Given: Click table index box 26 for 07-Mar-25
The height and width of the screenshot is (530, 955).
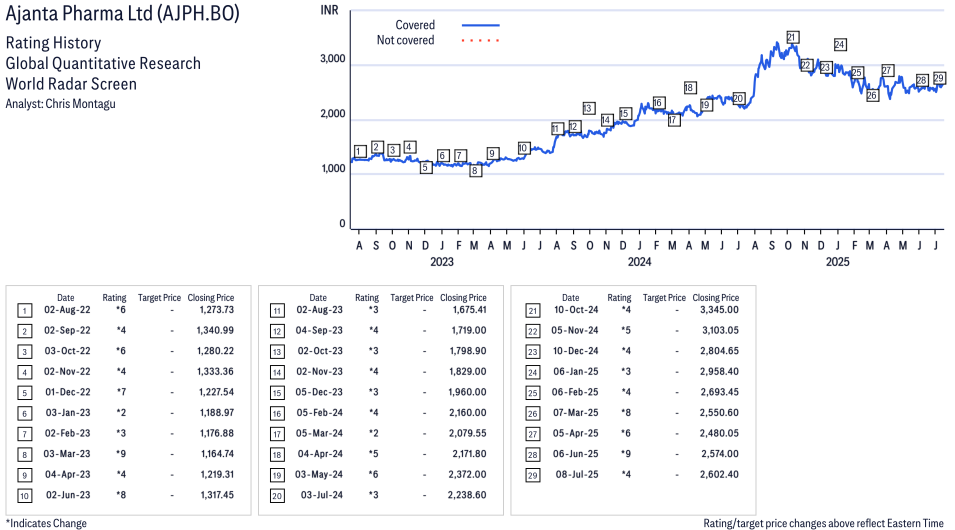Looking at the screenshot, I should 533,414.
